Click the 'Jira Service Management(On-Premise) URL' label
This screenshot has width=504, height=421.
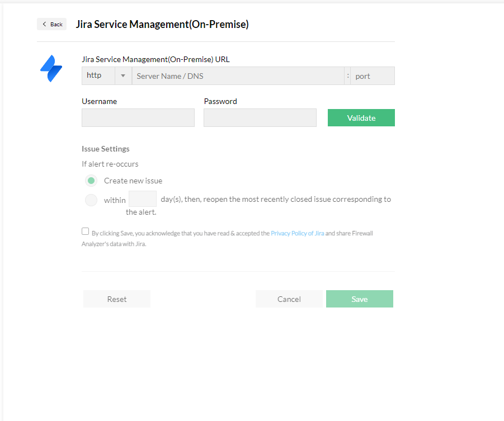(156, 59)
